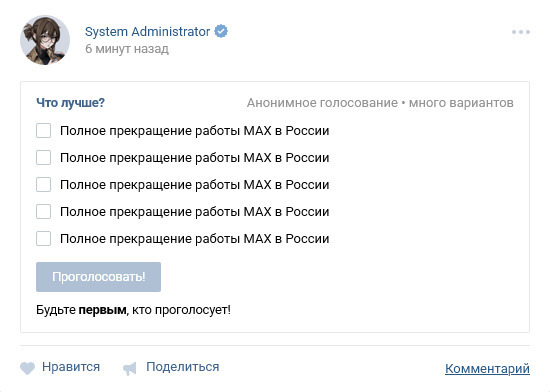Click the first option's text label
The height and width of the screenshot is (392, 550).
195,131
